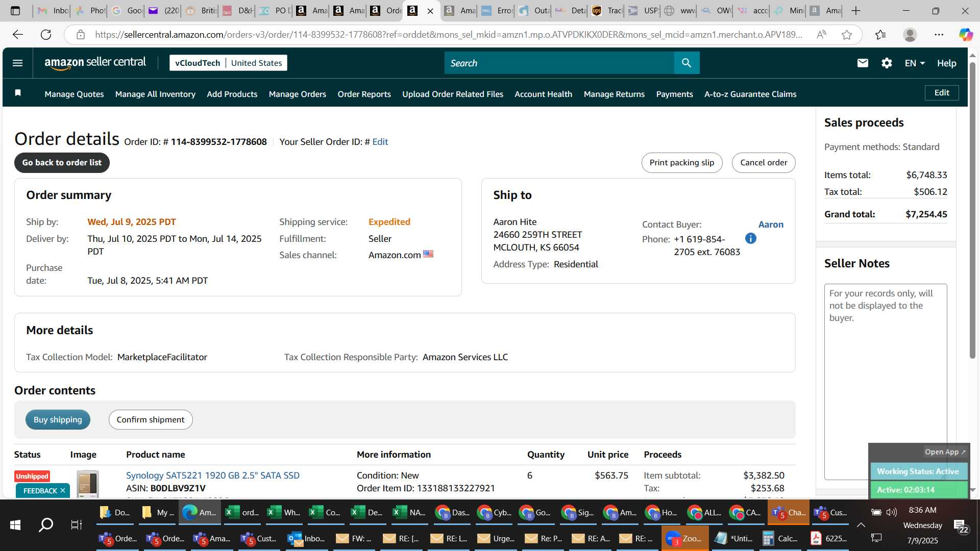Click Help in the header
This screenshot has width=980, height=551.
[x=946, y=63]
